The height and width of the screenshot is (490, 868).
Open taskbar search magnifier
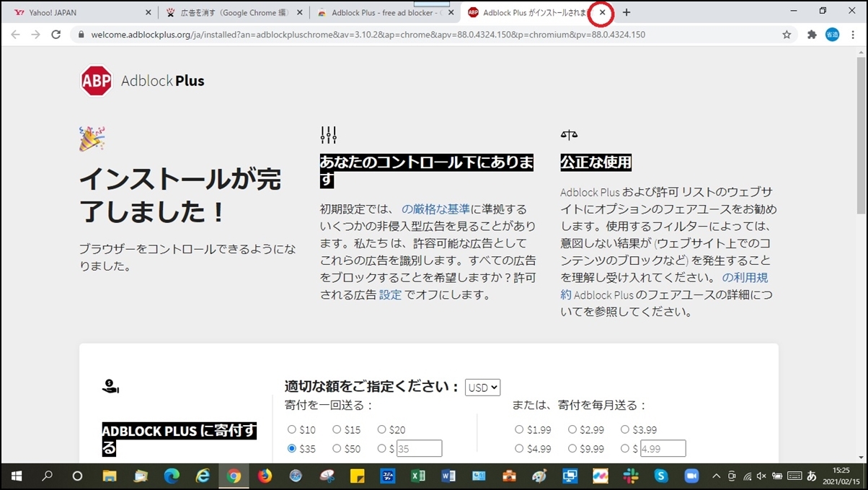(48, 476)
